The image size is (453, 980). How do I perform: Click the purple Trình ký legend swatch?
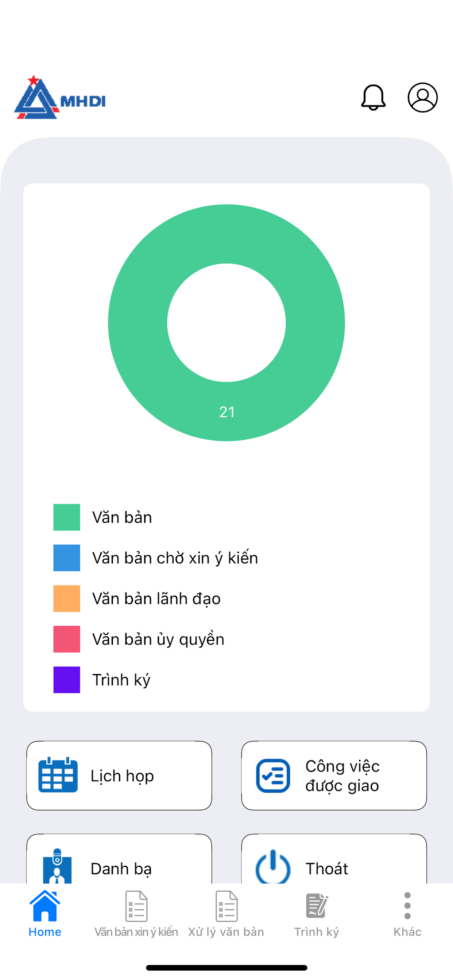coord(67,680)
